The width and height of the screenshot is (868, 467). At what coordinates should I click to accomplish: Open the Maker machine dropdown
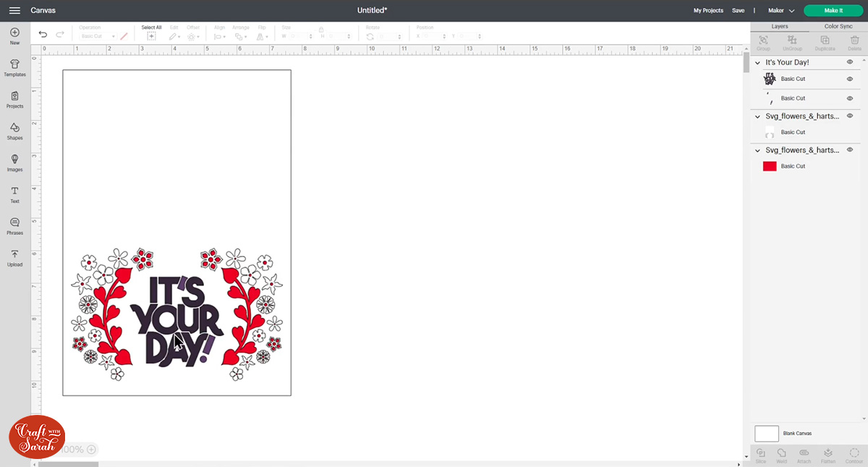[780, 10]
